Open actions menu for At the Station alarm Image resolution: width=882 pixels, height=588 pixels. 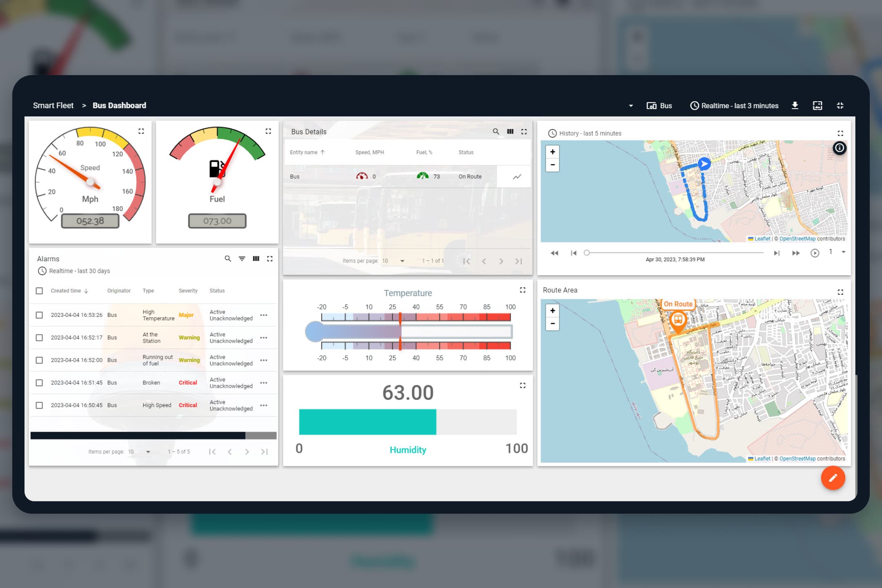point(264,338)
